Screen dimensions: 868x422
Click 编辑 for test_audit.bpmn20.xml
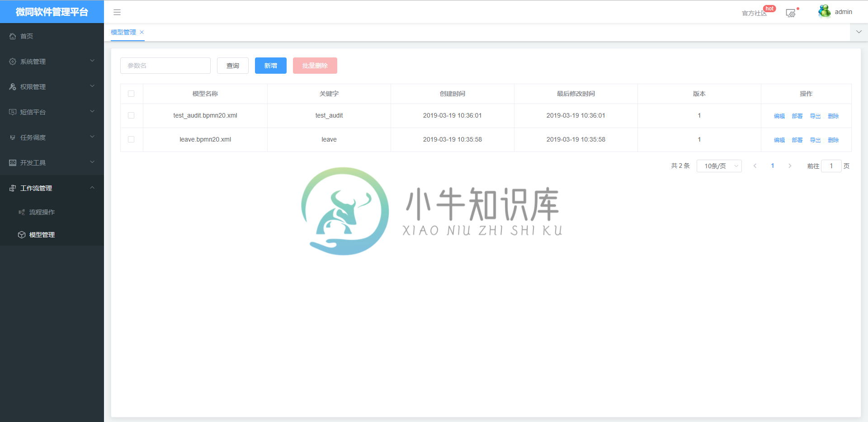pos(779,116)
